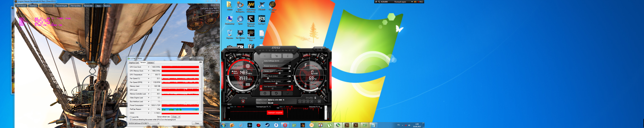Click the Afterburner apply checkmark button
Screen dimensions: 644x128
point(288,93)
